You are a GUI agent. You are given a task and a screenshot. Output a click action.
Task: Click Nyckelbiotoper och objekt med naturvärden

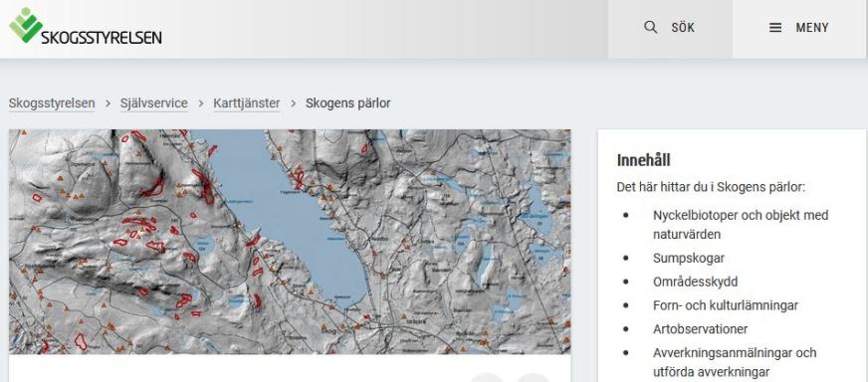point(741,224)
